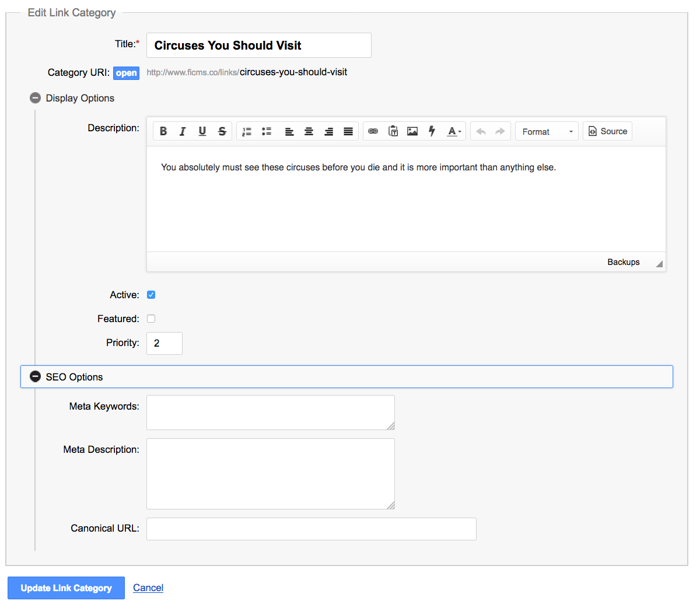
Task: Click the Cancel link
Action: 148,588
